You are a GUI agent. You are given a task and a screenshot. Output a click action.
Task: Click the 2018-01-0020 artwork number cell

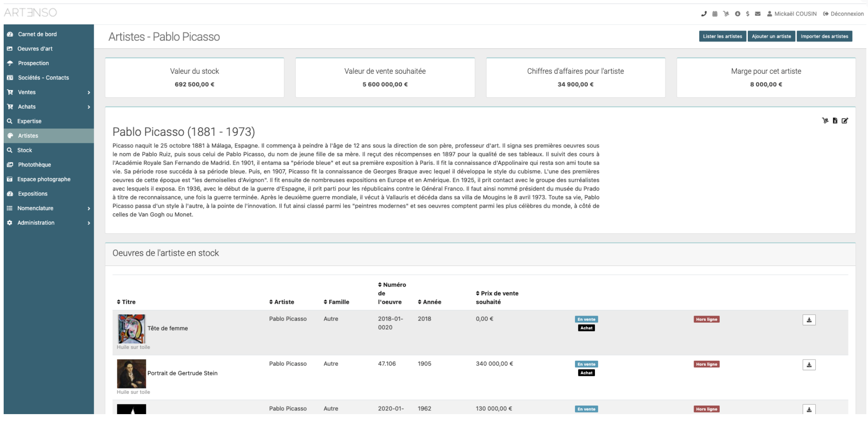coord(390,323)
